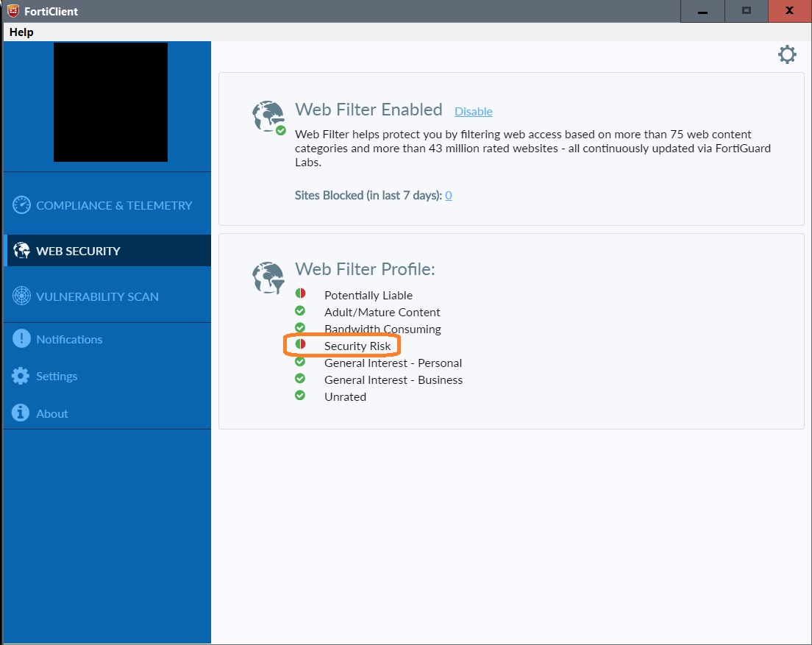Click the Vulnerability Scan radar icon

21,296
